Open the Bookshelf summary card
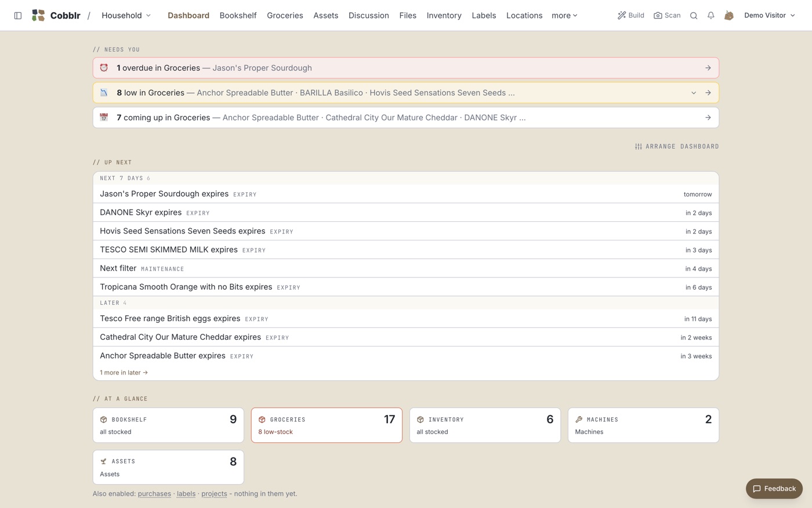The width and height of the screenshot is (812, 508). coord(168,426)
